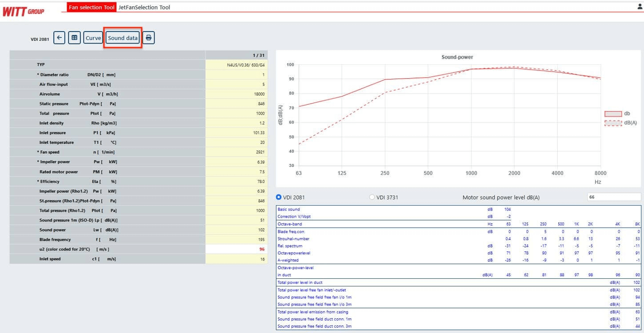The image size is (644, 333).
Task: Click Total power level in duct row
Action: coord(458,282)
